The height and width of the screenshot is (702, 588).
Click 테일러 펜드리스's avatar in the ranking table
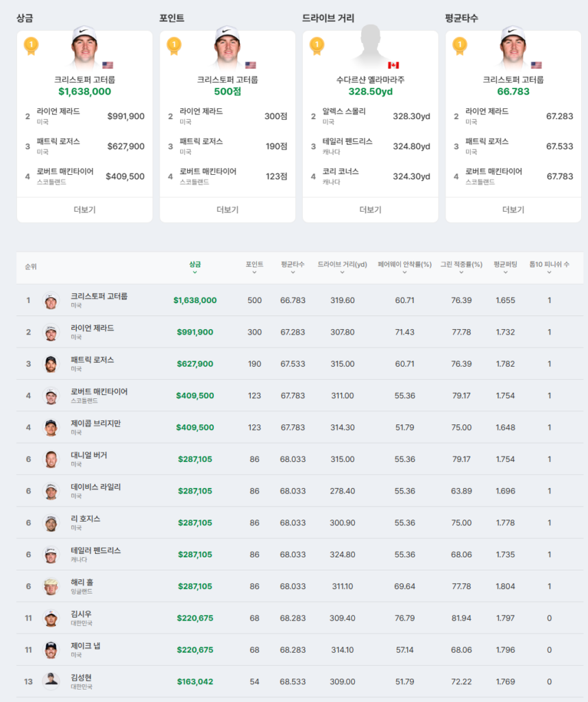click(51, 555)
